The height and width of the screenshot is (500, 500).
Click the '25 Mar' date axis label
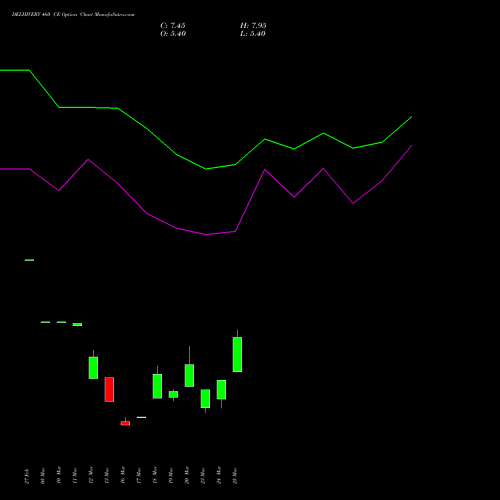tap(235, 475)
